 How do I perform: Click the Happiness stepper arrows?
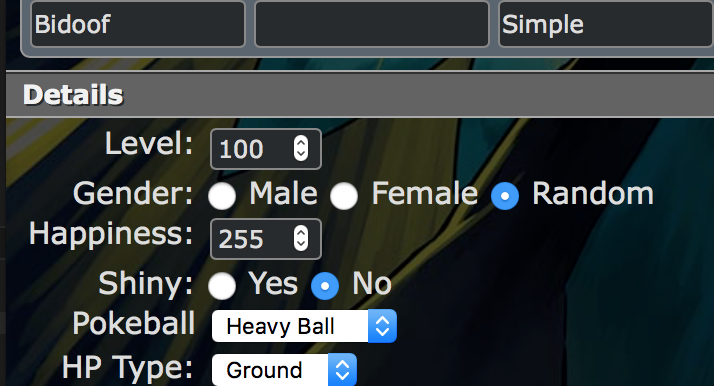point(301,238)
